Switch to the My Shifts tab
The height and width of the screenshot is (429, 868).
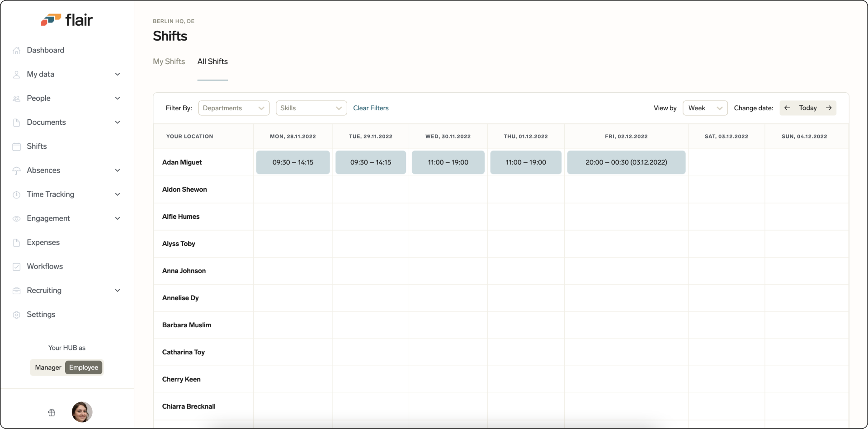169,61
